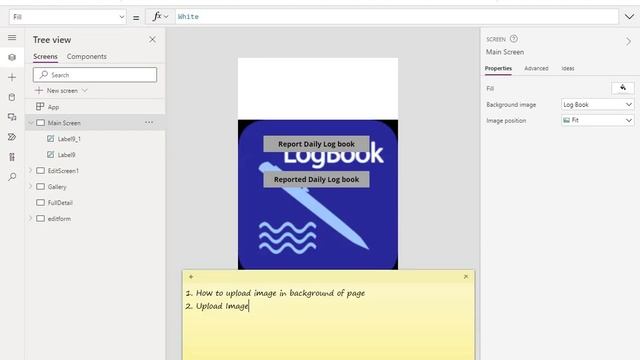Open the Power Automate icon in left rail
The image size is (640, 360).
pos(12,137)
